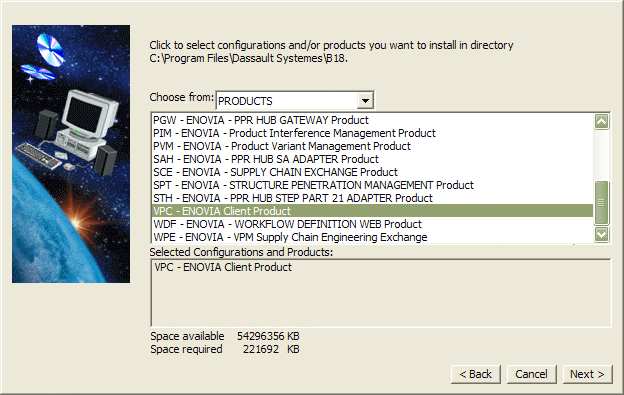Click the Cancel button
Screen dimensions: 624x395
pos(531,374)
